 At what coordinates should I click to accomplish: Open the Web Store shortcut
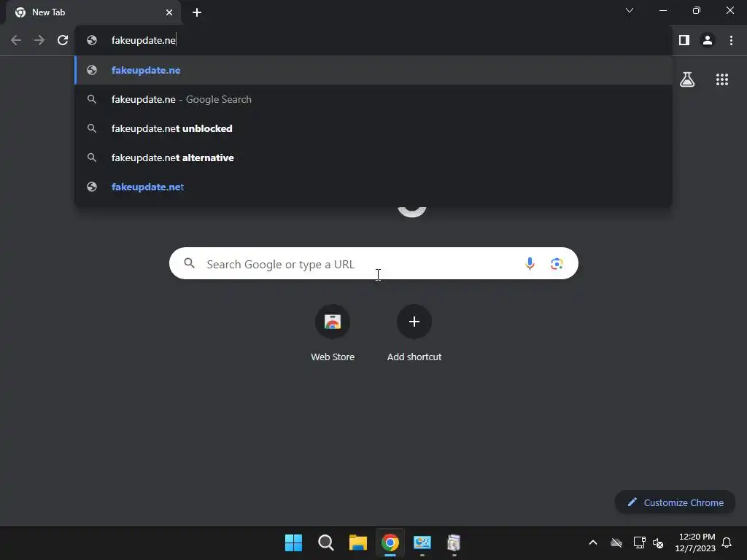pyautogui.click(x=333, y=333)
